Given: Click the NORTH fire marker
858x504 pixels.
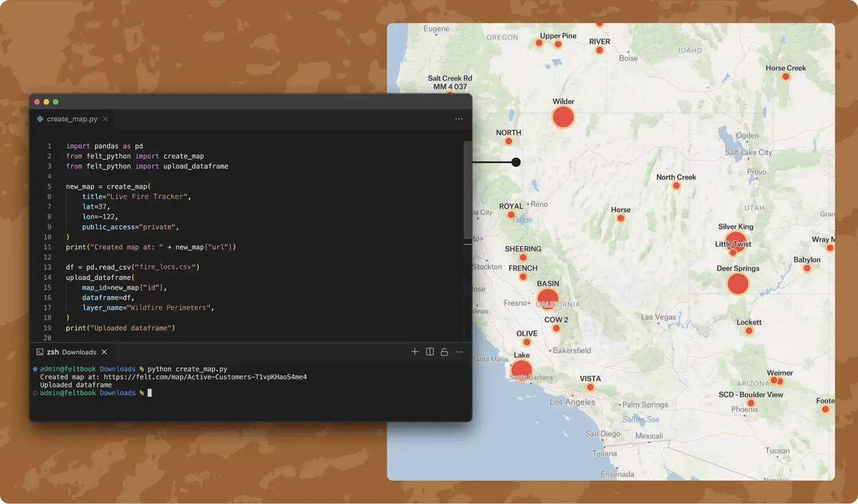Looking at the screenshot, I should tap(508, 141).
